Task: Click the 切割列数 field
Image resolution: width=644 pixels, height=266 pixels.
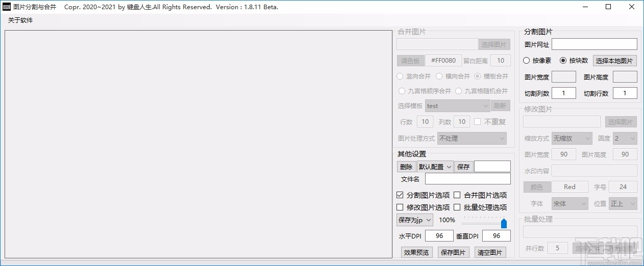Action: click(x=564, y=93)
